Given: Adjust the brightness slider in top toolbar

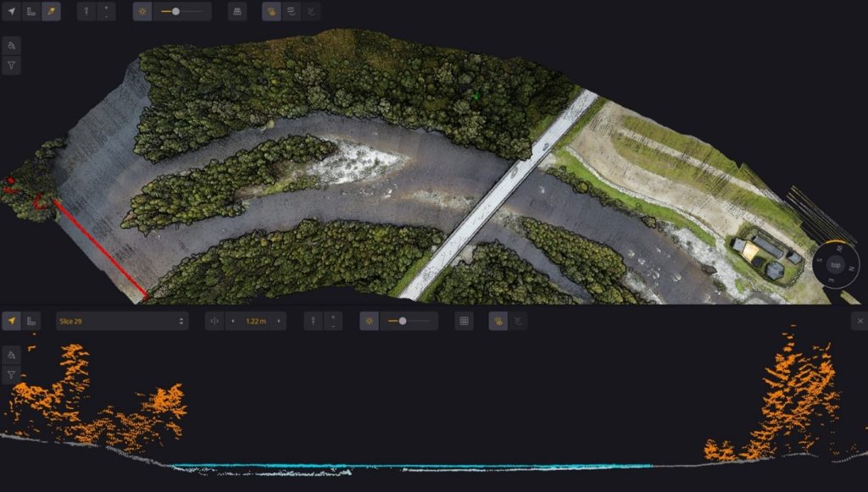Looking at the screenshot, I should (x=175, y=12).
